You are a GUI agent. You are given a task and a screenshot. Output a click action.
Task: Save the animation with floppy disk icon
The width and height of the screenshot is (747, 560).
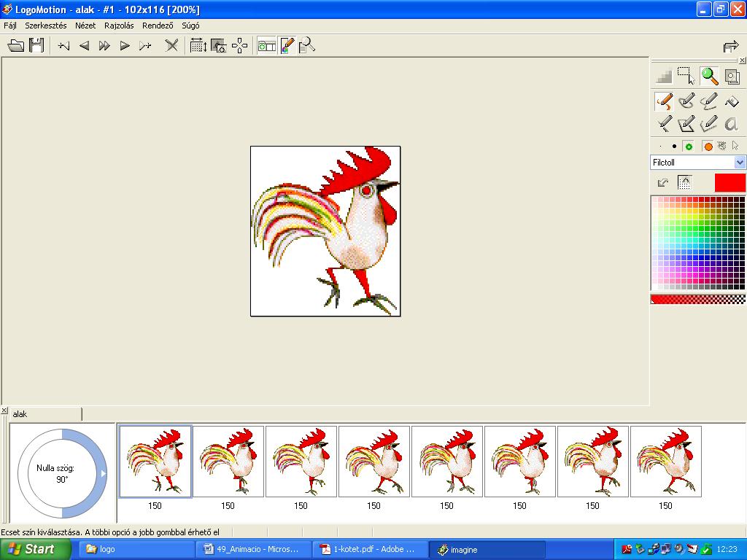pos(36,46)
